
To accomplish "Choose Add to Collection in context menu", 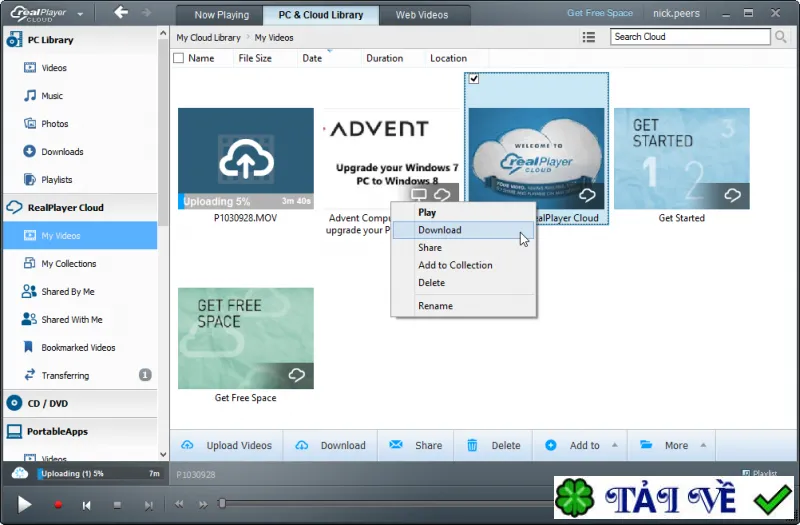I will [464, 265].
